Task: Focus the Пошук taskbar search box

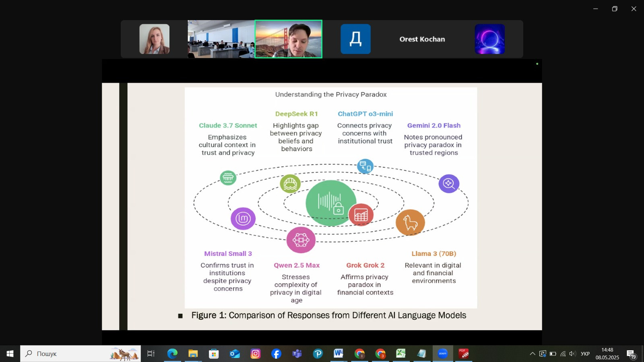Action: pyautogui.click(x=80, y=354)
